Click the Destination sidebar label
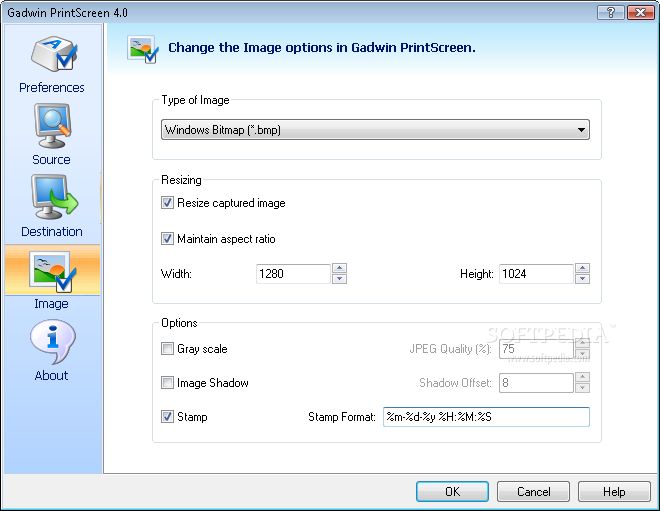The height and width of the screenshot is (511, 660). point(52,232)
